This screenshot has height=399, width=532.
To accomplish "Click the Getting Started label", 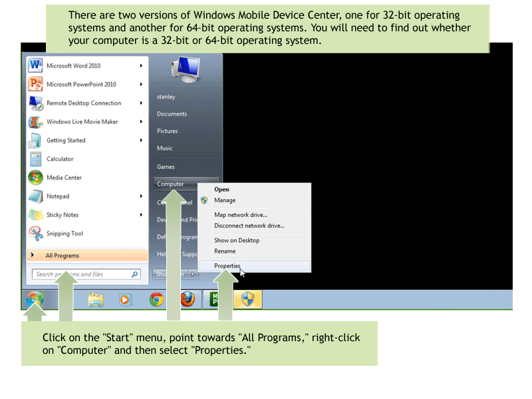I will click(66, 140).
